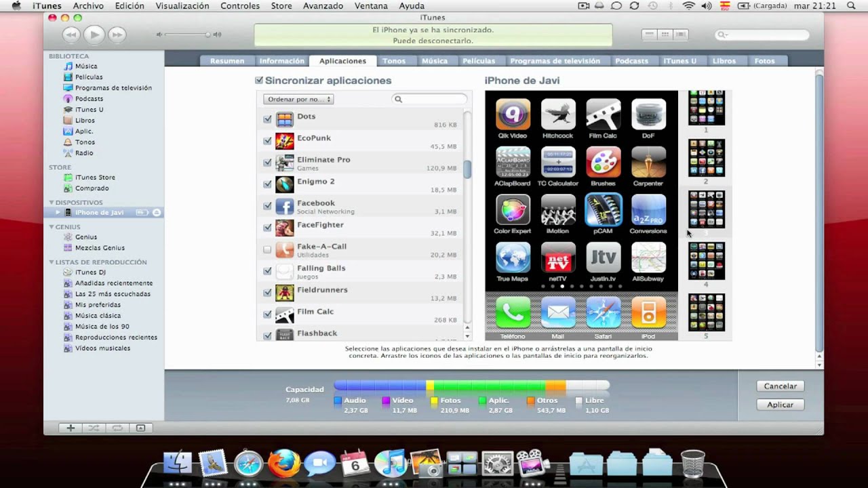Adjust the volume slider
Image resolution: width=868 pixels, height=488 pixels.
[186, 35]
